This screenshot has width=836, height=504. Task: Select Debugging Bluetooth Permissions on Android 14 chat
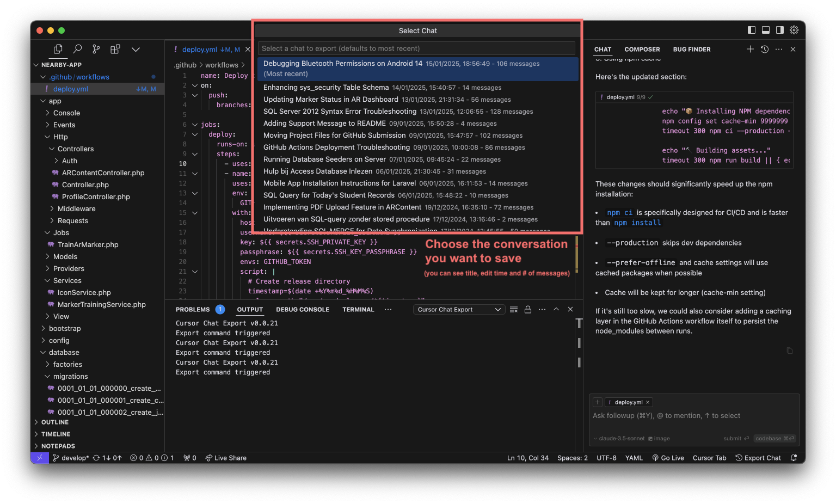(417, 69)
